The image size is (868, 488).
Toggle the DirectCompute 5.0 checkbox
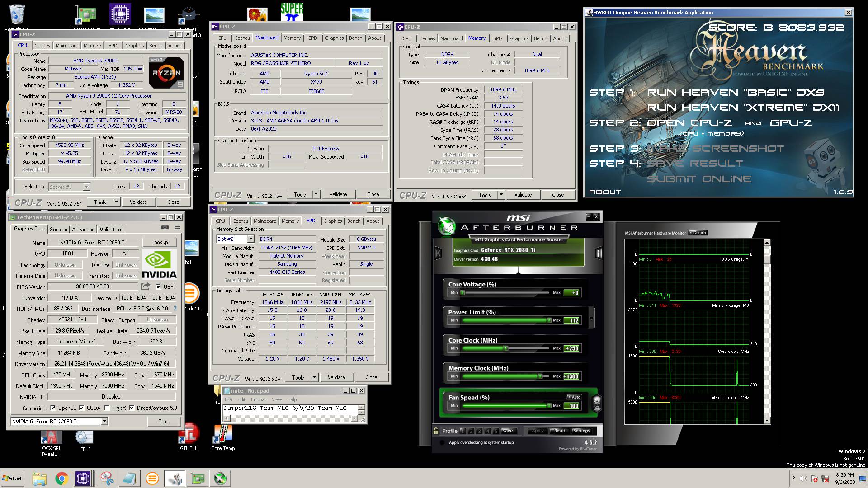tap(132, 408)
